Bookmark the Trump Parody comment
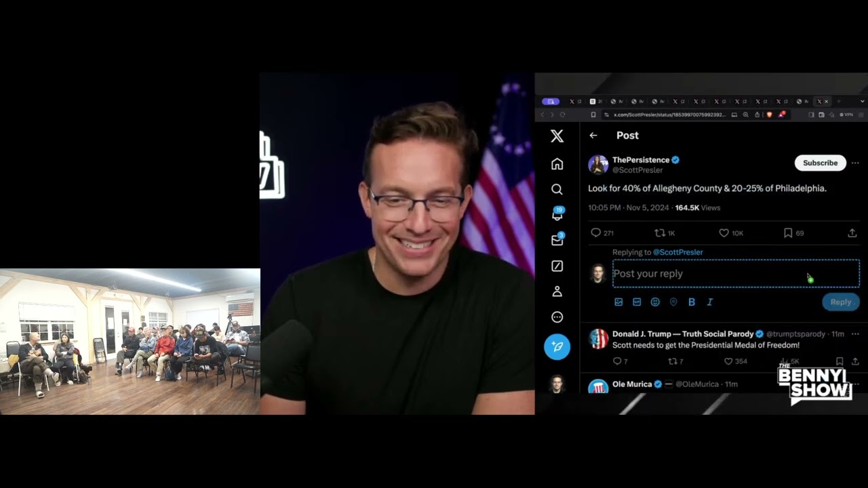The image size is (868, 488). (840, 361)
